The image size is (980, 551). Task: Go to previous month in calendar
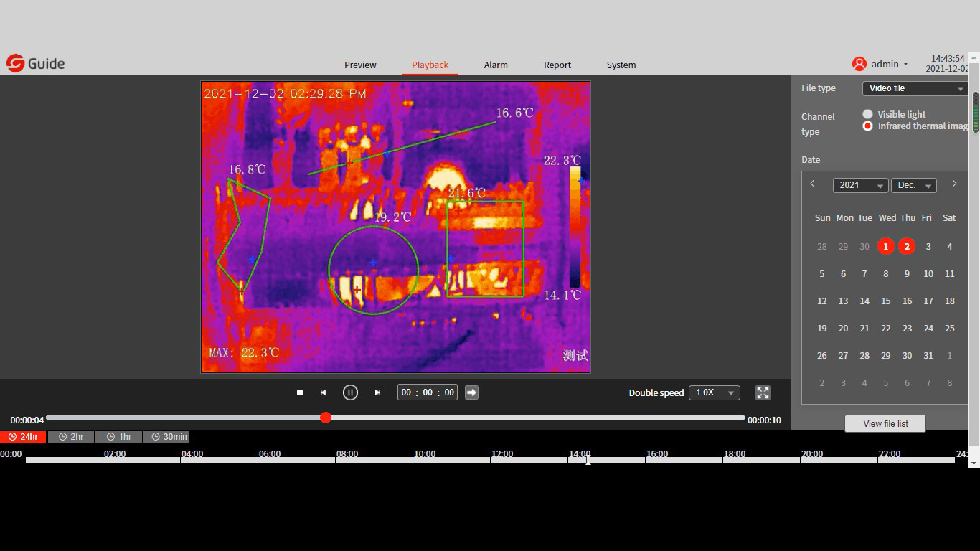click(812, 184)
